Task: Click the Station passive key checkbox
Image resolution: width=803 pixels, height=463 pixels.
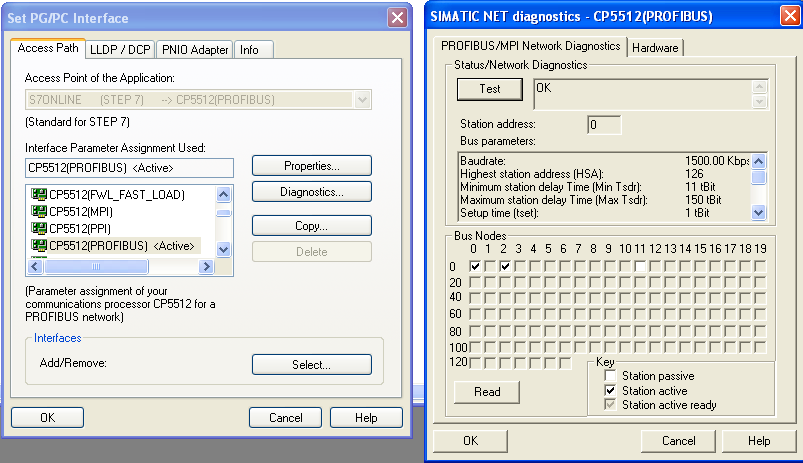Action: (x=610, y=375)
